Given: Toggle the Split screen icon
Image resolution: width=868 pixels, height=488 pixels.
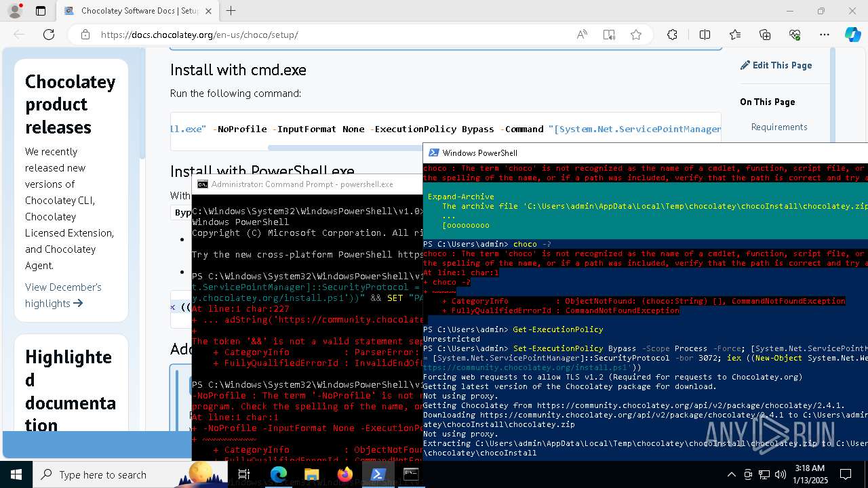Looking at the screenshot, I should pyautogui.click(x=705, y=35).
